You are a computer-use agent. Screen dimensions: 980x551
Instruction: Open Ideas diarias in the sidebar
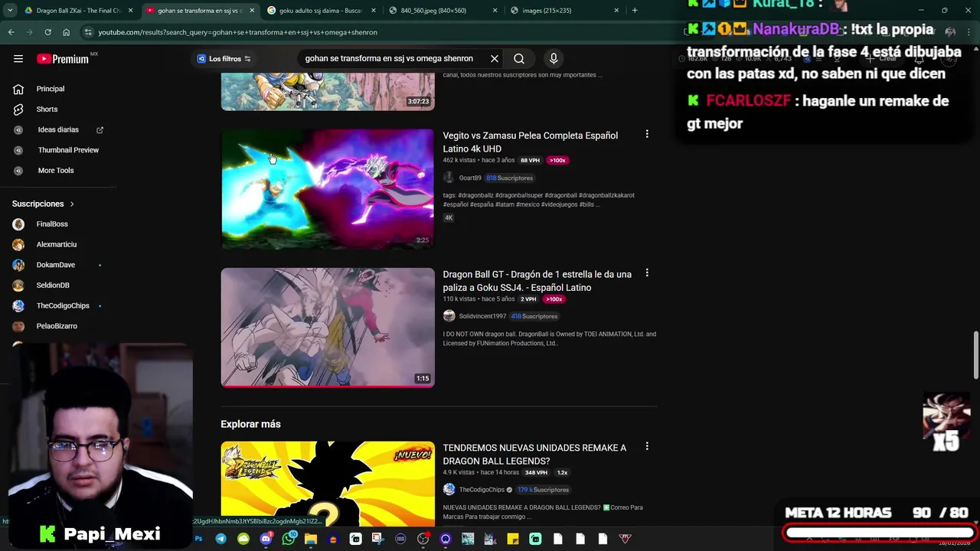pyautogui.click(x=58, y=130)
